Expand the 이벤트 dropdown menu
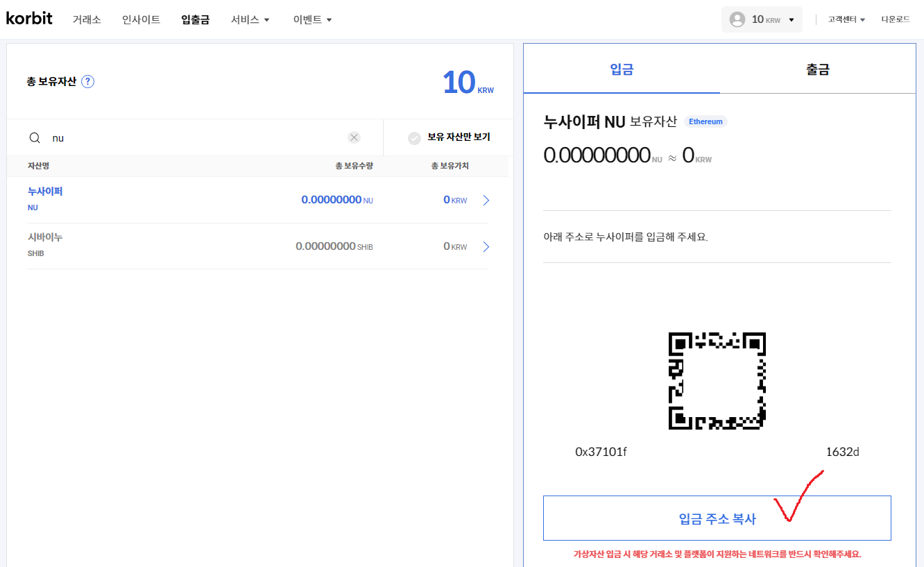 pyautogui.click(x=313, y=19)
